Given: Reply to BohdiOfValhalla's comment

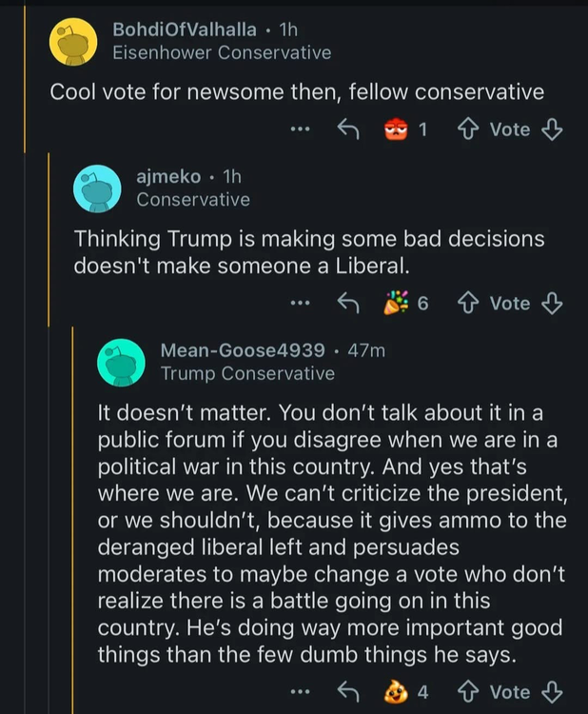Looking at the screenshot, I should pos(347,129).
